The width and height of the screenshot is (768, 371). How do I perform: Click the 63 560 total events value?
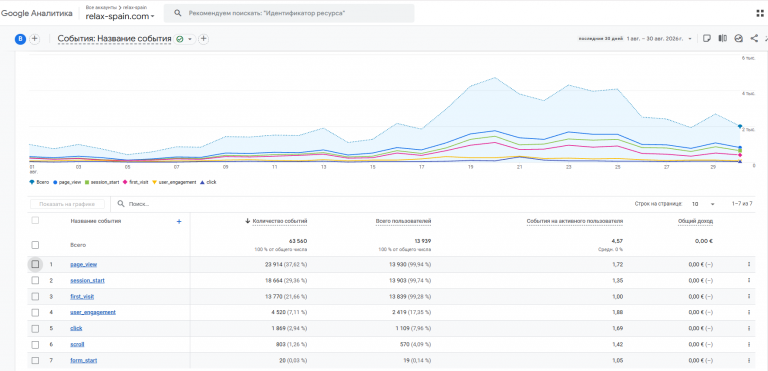[297, 241]
